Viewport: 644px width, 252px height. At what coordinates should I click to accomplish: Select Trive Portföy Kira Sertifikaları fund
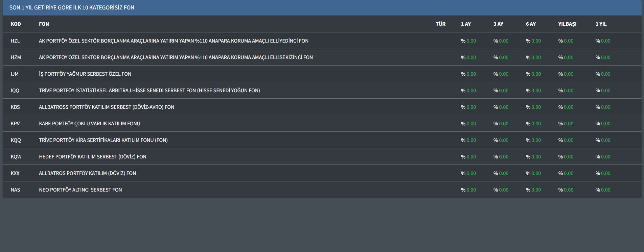[x=103, y=140]
